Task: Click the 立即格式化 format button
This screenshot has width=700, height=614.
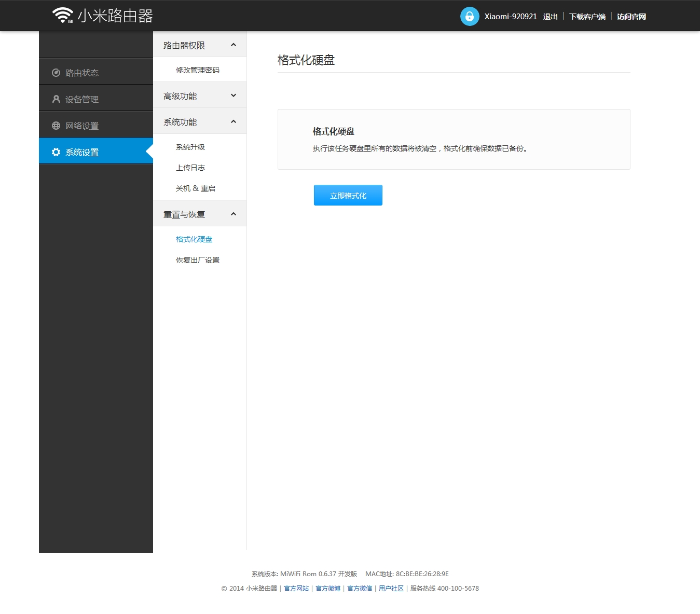Action: 348,195
